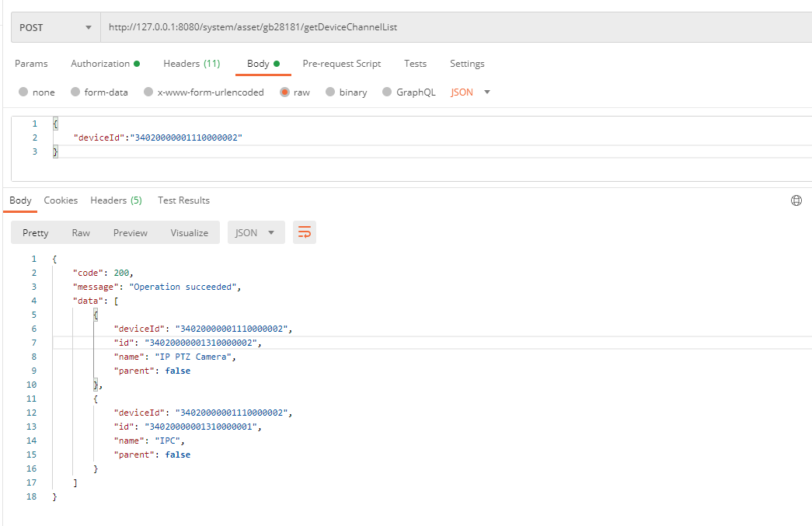Open the request Settings tab
This screenshot has width=812, height=526.
click(x=467, y=64)
